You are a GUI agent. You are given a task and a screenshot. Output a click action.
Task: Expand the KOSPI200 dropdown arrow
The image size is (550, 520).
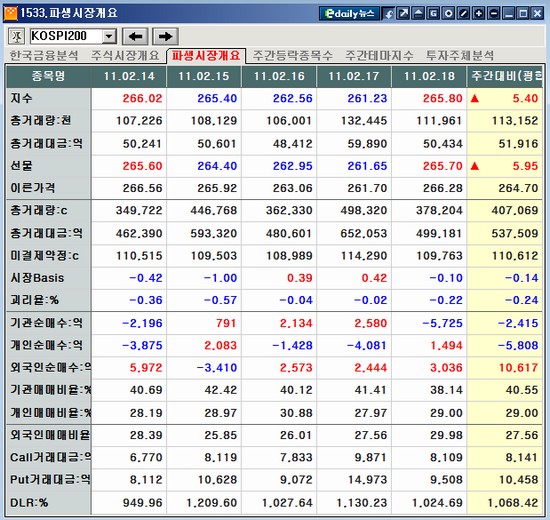[x=109, y=36]
